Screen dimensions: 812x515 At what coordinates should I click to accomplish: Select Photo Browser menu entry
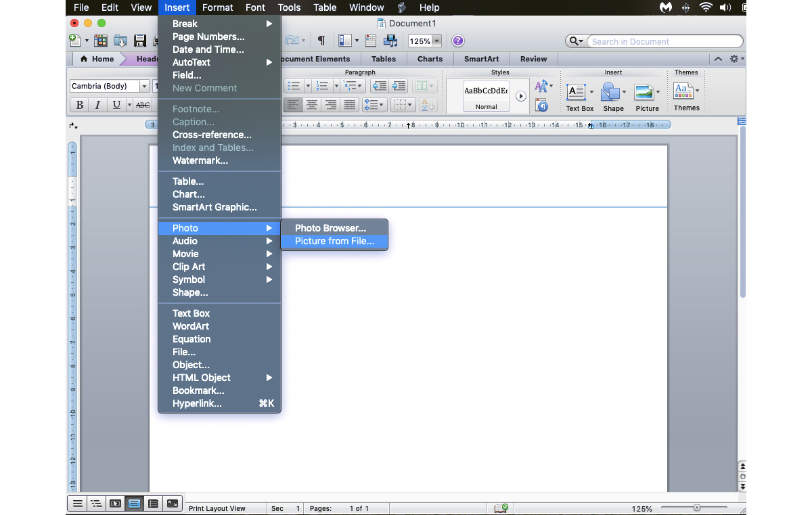pyautogui.click(x=330, y=228)
